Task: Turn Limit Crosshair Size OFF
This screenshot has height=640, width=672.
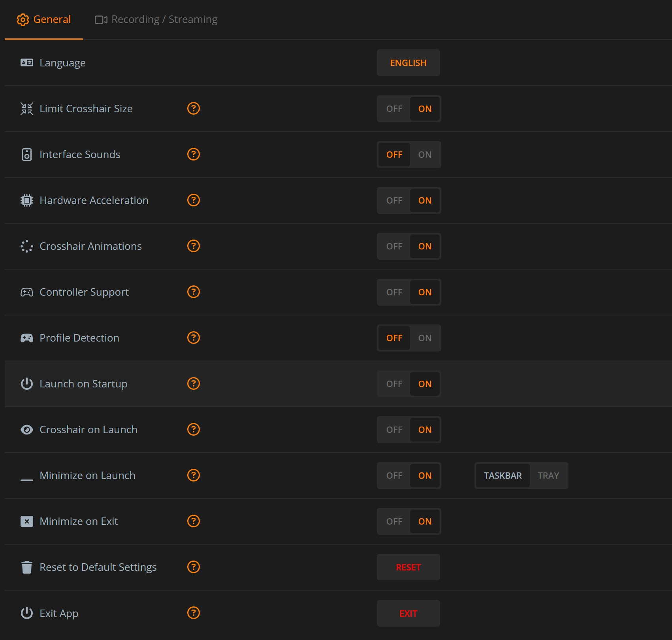Action: [394, 109]
